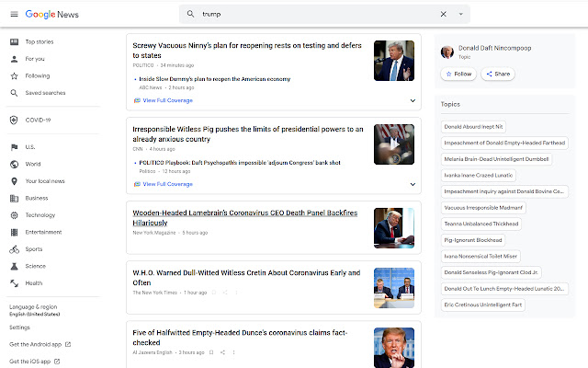
Task: Click the Google News logo
Action: point(51,15)
